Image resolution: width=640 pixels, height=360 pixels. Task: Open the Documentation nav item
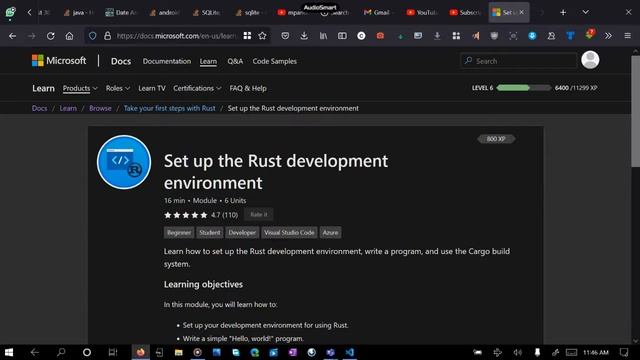click(167, 61)
